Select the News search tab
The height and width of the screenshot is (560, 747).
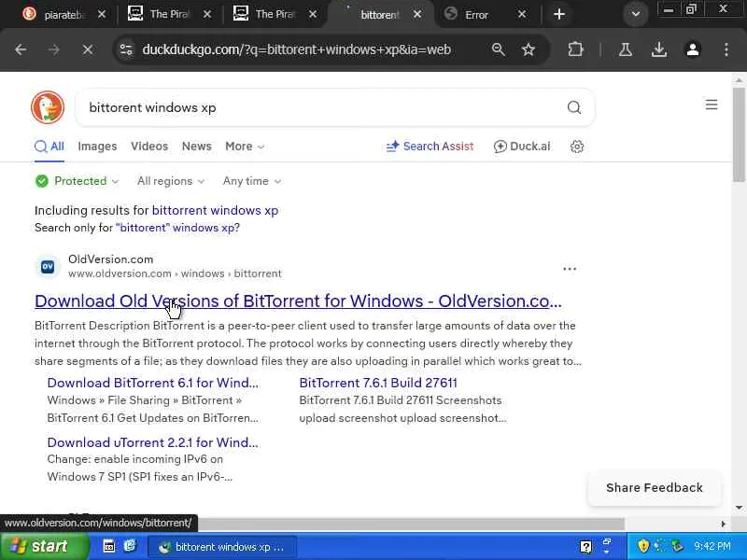click(x=197, y=147)
